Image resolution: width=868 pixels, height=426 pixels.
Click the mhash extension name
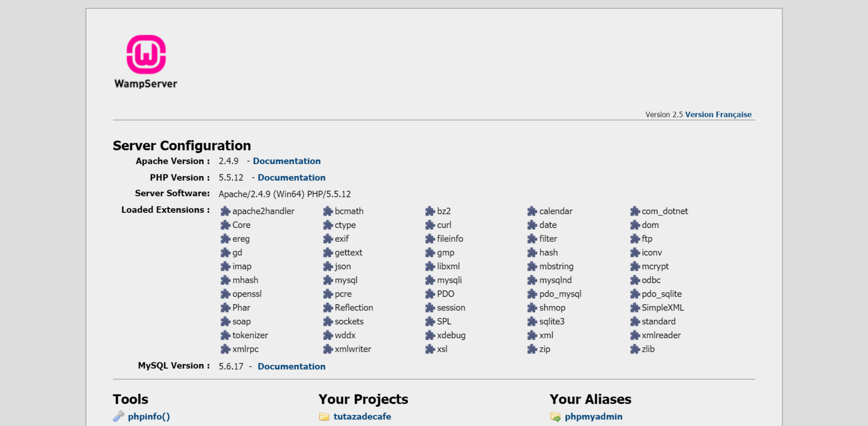click(x=245, y=280)
